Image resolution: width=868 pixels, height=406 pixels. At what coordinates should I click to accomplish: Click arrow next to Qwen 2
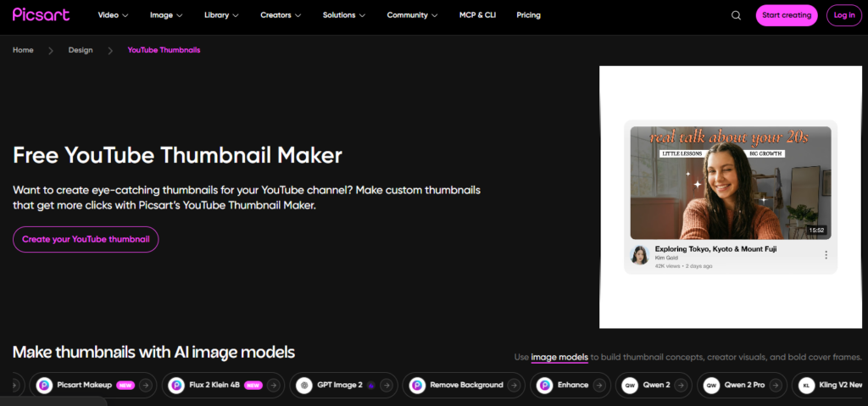681,385
